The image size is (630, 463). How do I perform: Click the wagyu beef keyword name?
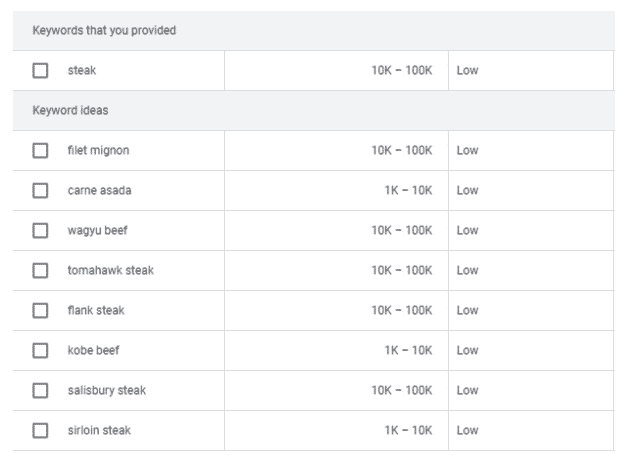[x=97, y=231]
